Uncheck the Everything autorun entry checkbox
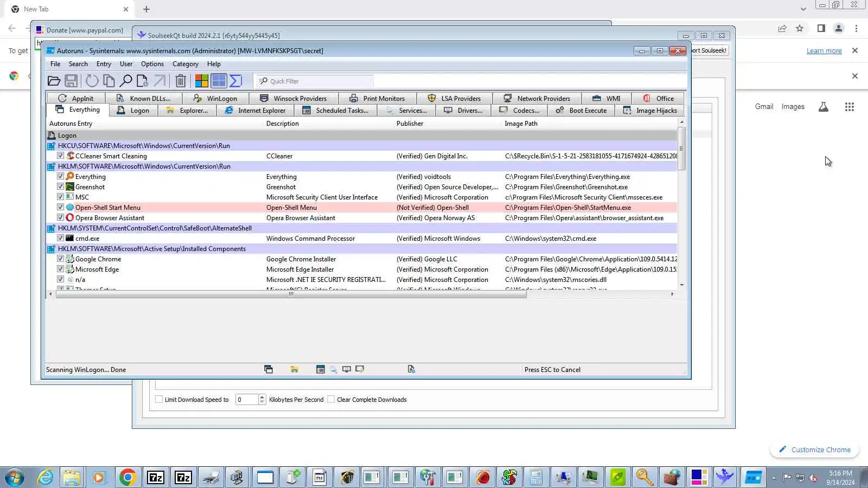 [x=60, y=176]
